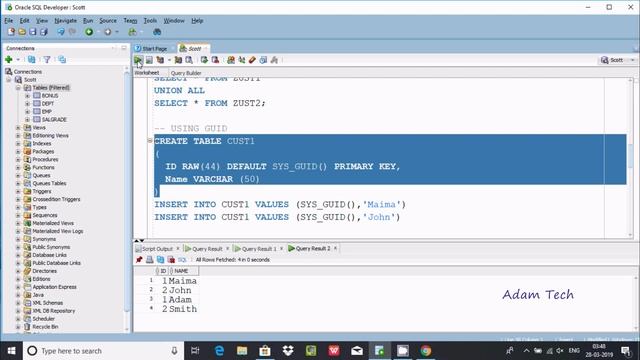The height and width of the screenshot is (360, 640).
Task: Expand the Sequences node
Action: click(x=18, y=215)
